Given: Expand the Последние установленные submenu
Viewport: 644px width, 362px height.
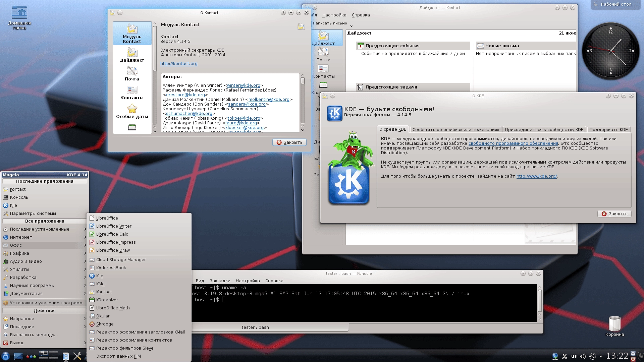Looking at the screenshot, I should pos(44,229).
